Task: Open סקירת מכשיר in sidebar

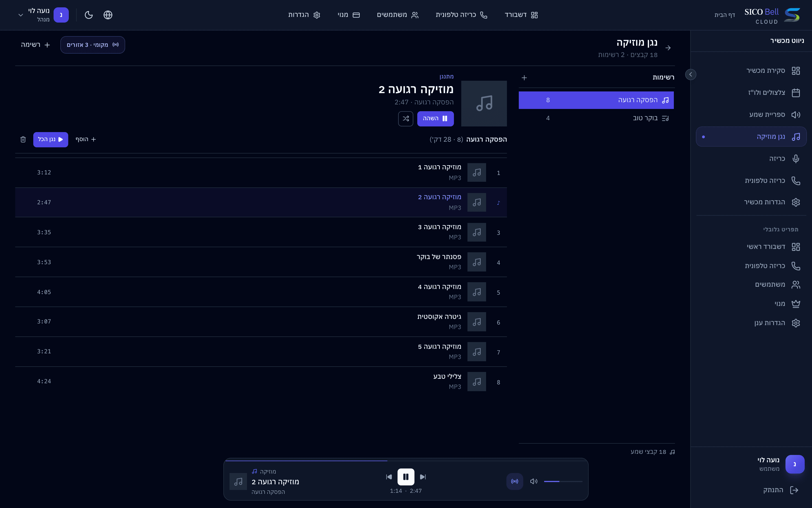Action: tap(751, 71)
